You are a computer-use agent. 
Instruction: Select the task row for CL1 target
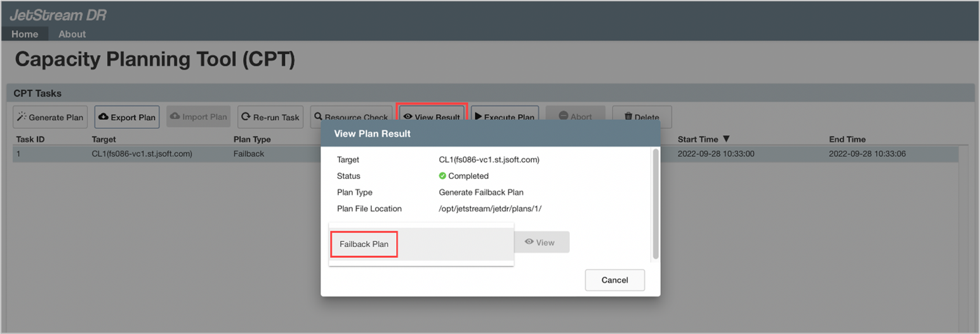142,154
